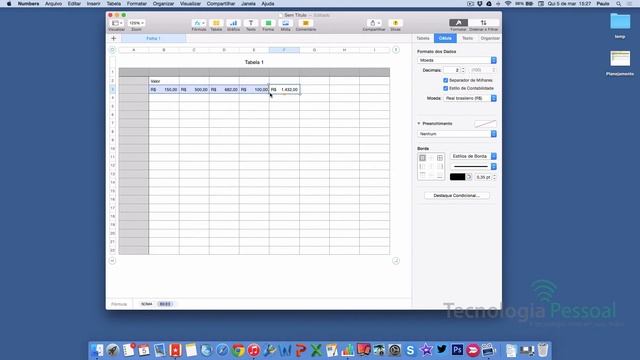
Task: Toggle Estilo de Contabilidade checkbox
Action: (x=446, y=89)
